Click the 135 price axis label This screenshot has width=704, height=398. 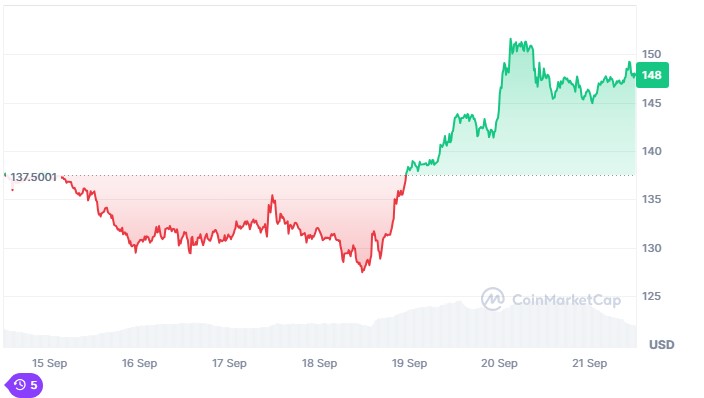[x=651, y=199]
